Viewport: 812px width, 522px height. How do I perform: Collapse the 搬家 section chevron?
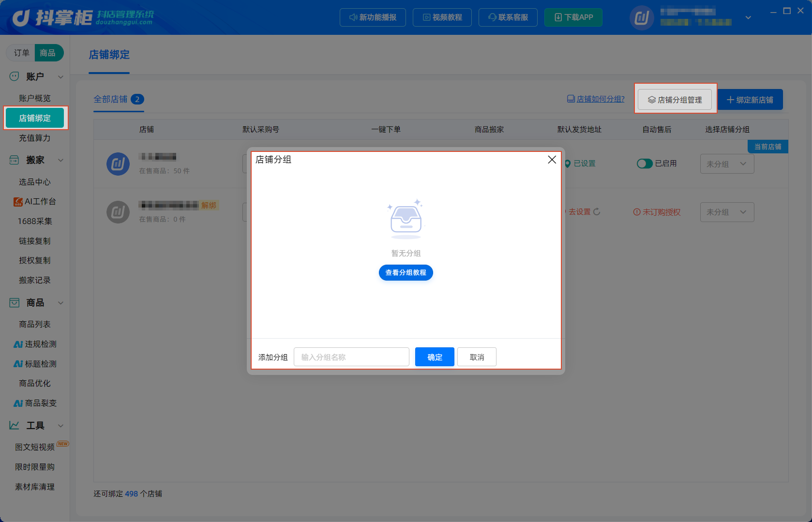coord(61,160)
